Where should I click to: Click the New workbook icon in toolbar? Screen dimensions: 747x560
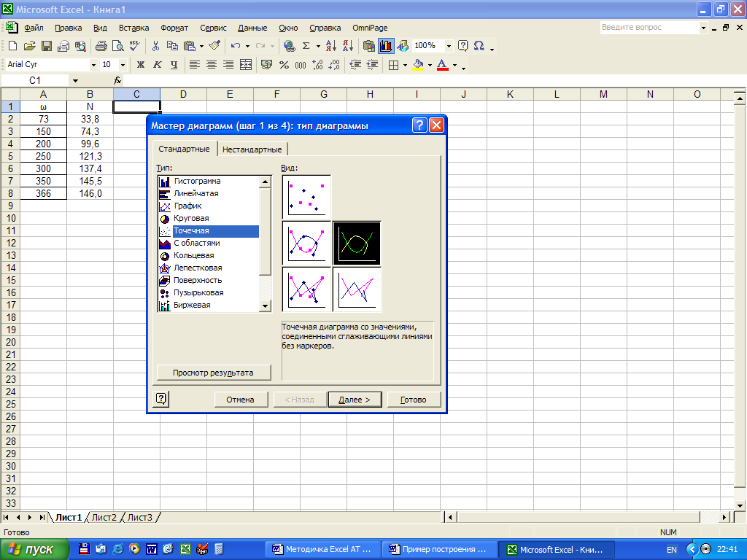point(13,46)
